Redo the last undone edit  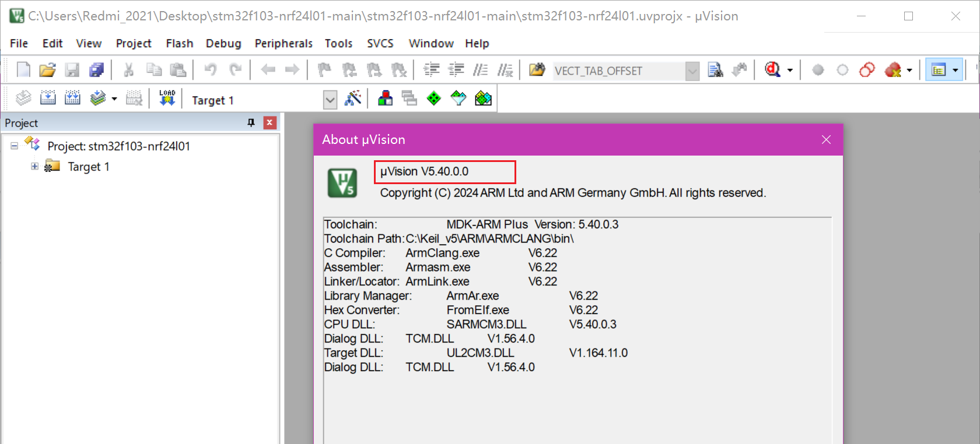click(235, 70)
